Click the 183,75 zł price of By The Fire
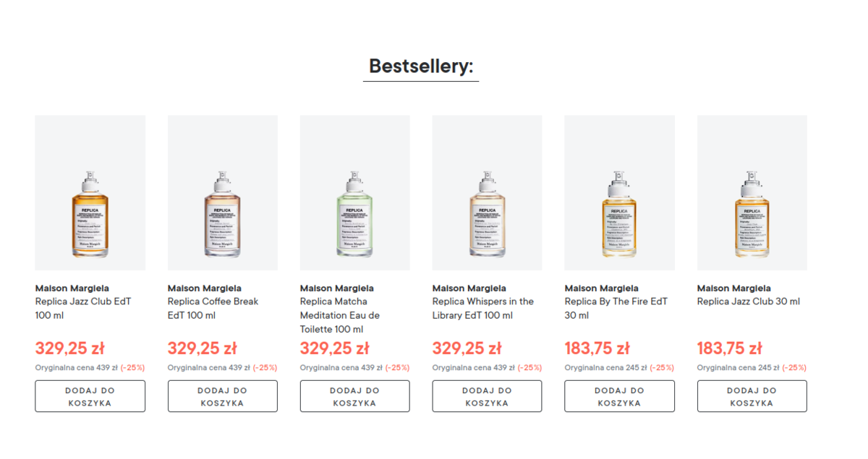This screenshot has width=868, height=459. click(597, 348)
